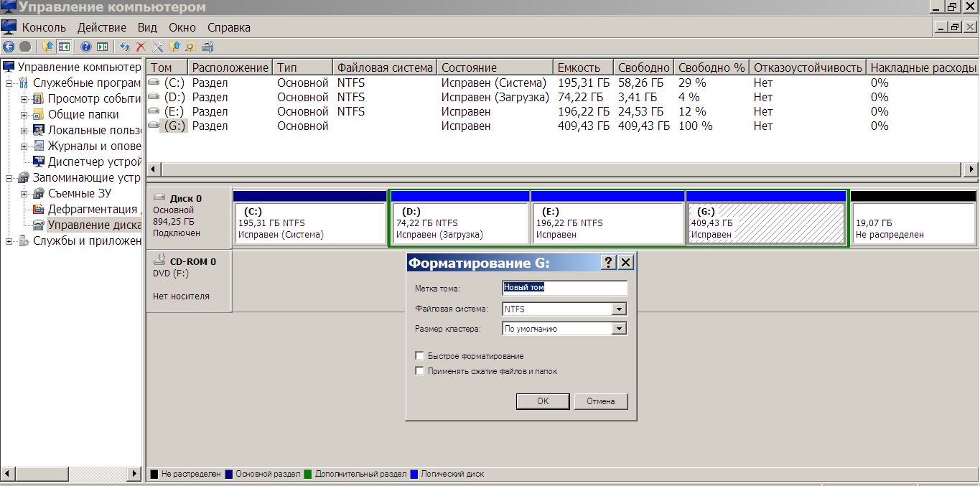Check Применять сжатие файлов и папок
980x486 pixels.
419,371
